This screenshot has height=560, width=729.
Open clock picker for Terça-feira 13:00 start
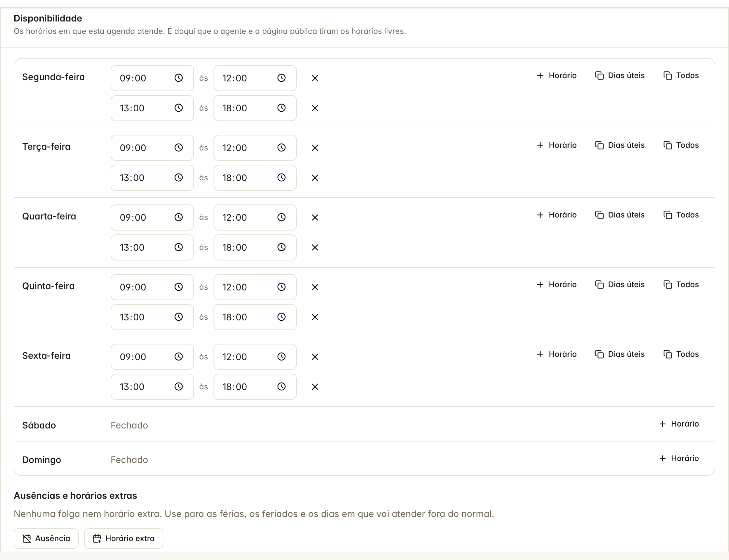179,178
